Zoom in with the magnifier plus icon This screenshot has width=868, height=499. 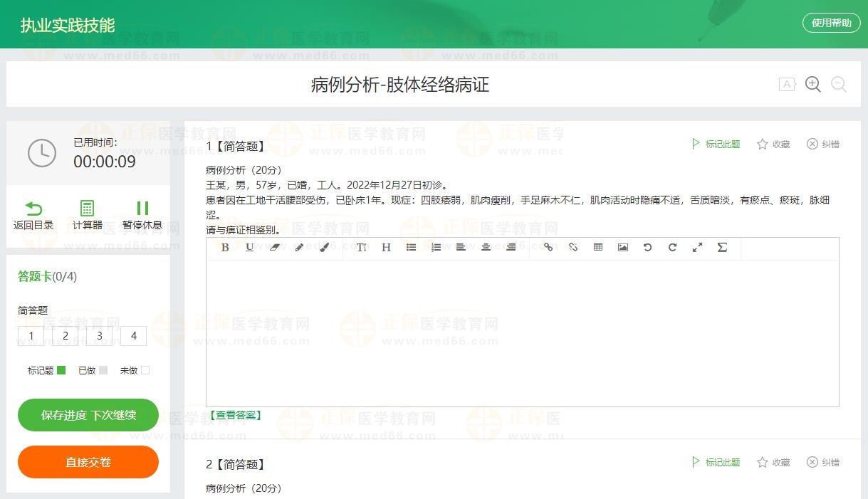click(x=812, y=85)
